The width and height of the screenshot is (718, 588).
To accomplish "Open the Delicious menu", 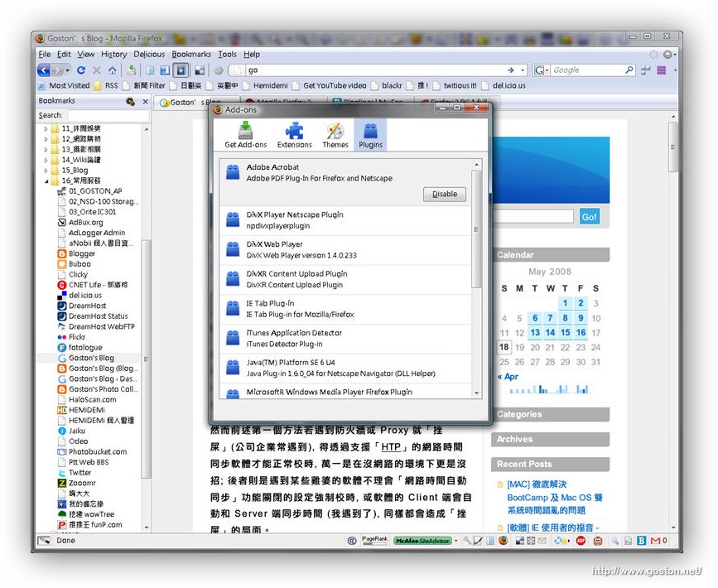I will pos(149,54).
